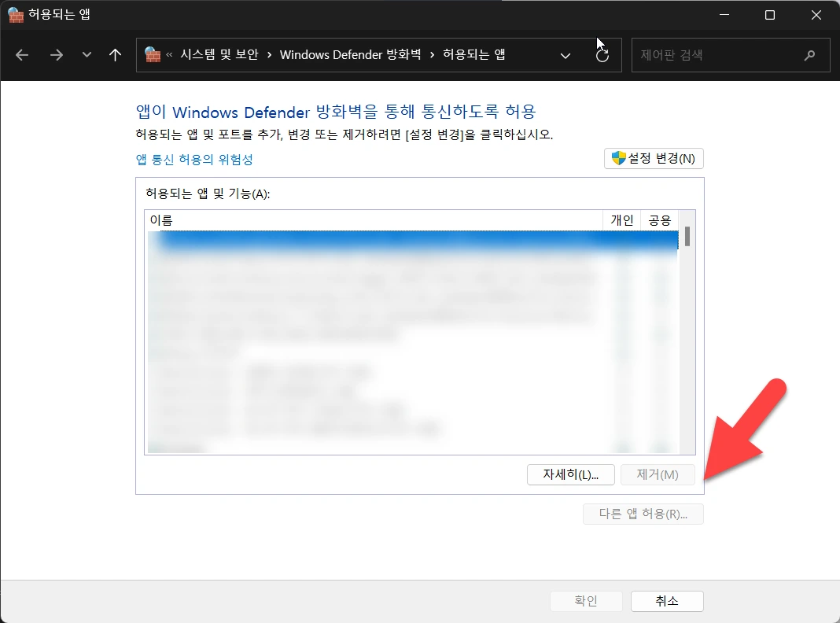
Task: Select the 허용되는 앱 breadcrumb
Action: coord(473,54)
